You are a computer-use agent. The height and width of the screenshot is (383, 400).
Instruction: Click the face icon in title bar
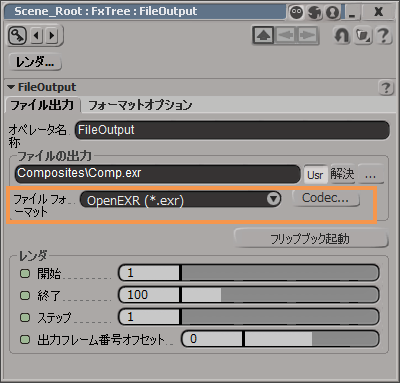(296, 12)
